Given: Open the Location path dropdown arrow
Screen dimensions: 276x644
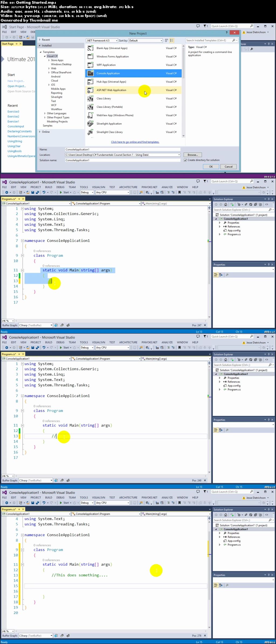Looking at the screenshot, I should pyautogui.click(x=179, y=155).
